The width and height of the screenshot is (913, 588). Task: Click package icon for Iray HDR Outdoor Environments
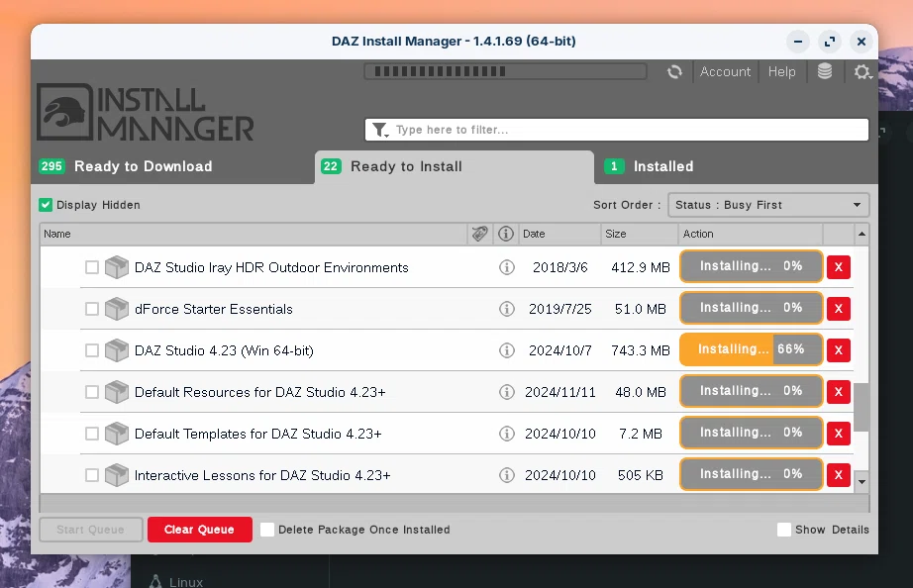tap(117, 267)
